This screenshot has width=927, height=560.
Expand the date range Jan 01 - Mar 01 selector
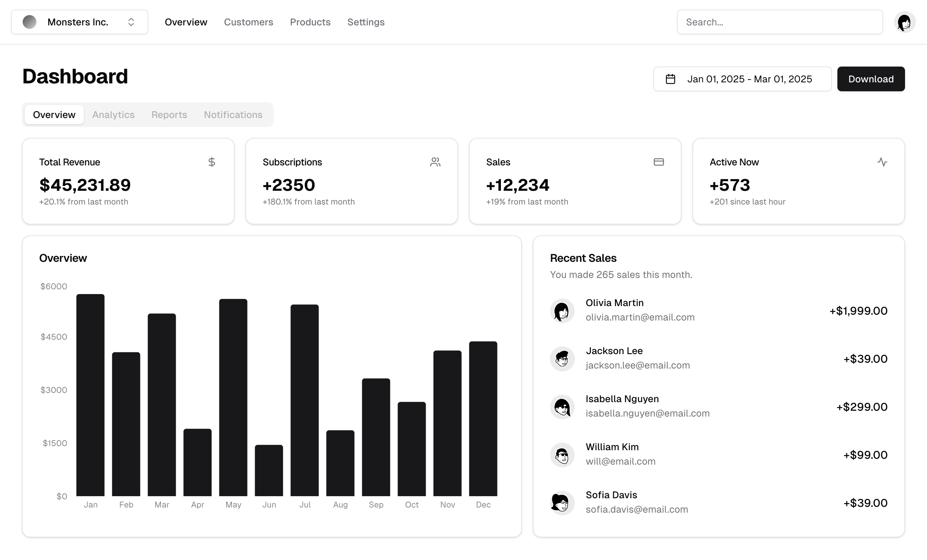pos(742,79)
